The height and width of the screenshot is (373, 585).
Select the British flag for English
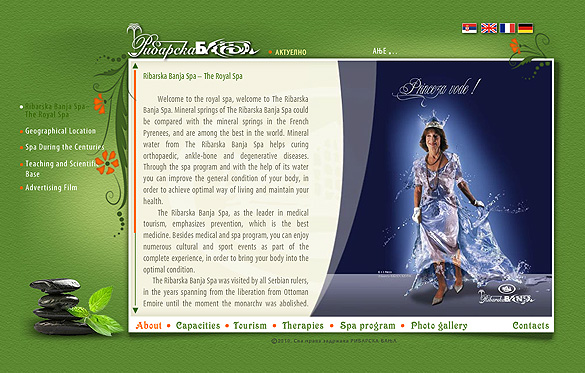point(488,28)
